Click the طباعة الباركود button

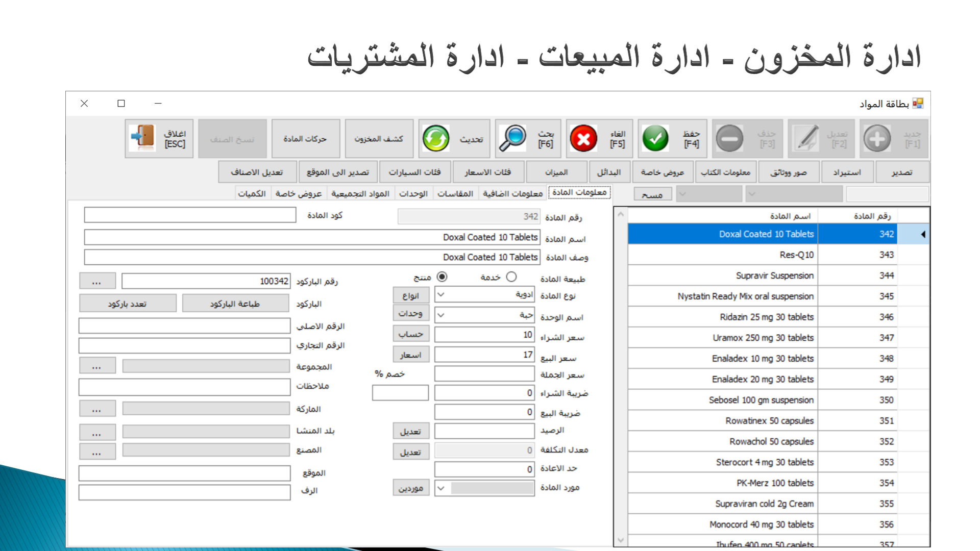pos(235,304)
